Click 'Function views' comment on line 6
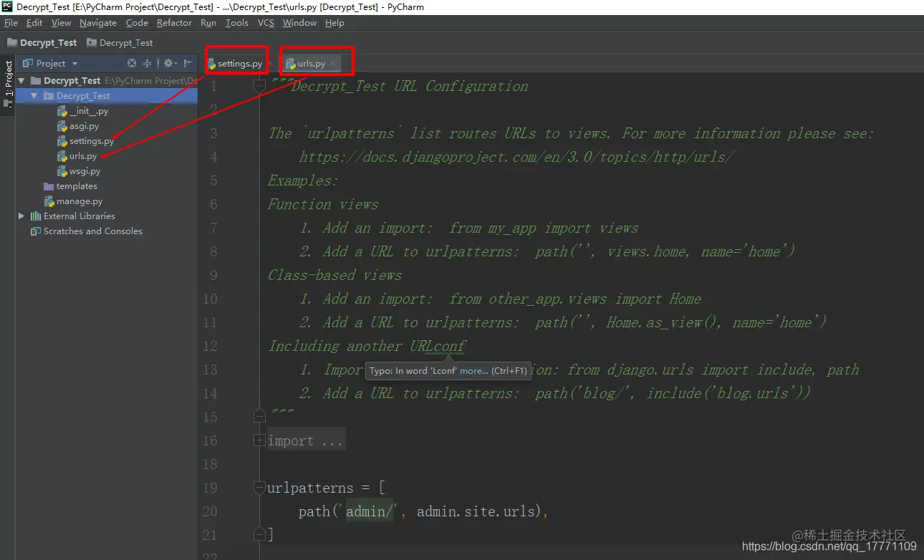924x560 pixels. point(323,204)
